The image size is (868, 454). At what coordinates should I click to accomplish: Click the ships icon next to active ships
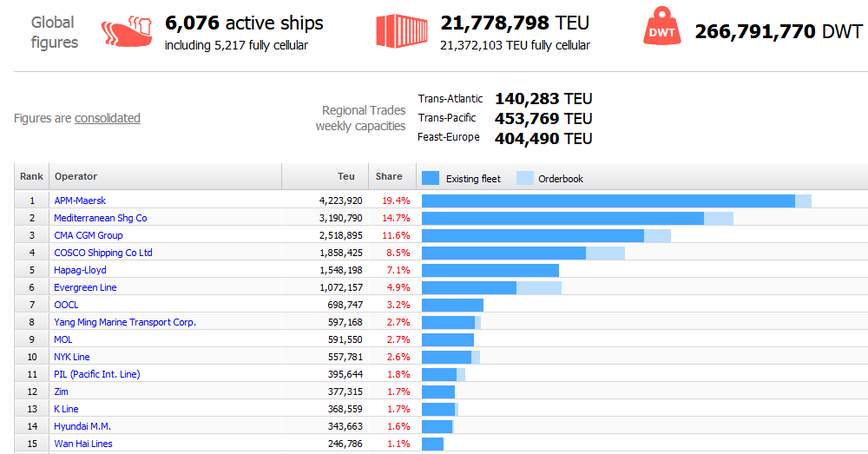coord(126,33)
